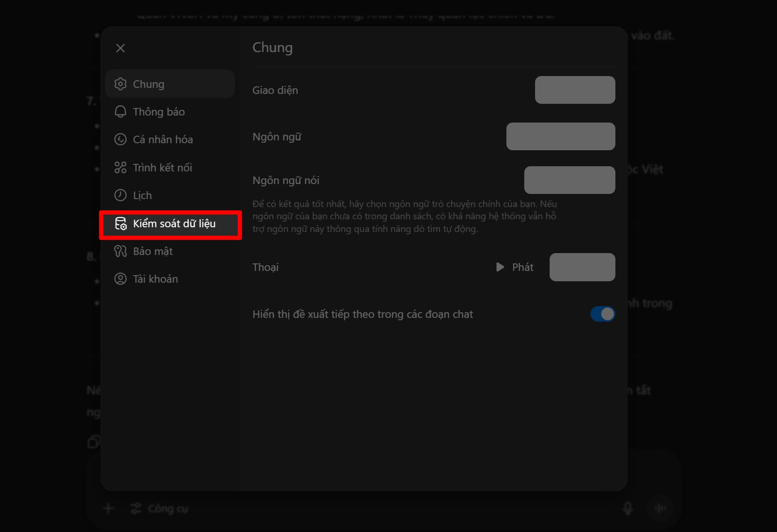Open the Kiểm soát dữ liệu tab
The height and width of the screenshot is (532, 777).
(174, 224)
